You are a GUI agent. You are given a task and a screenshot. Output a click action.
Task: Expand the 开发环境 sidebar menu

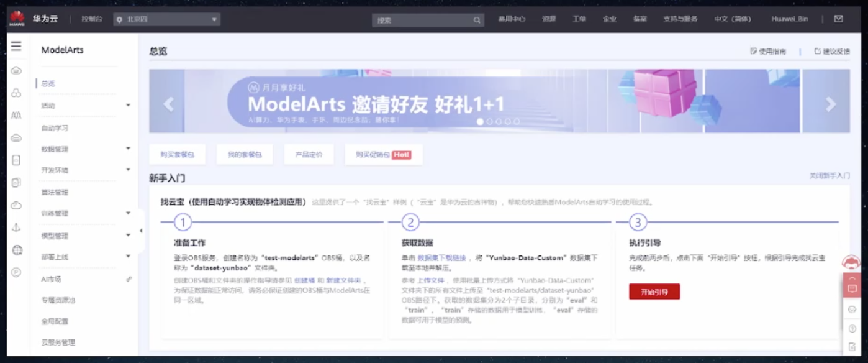coord(128,170)
